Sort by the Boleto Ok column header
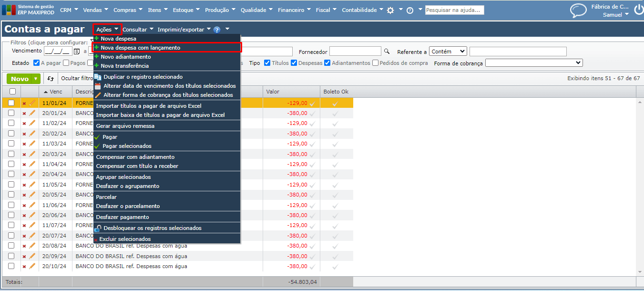The height and width of the screenshot is (291, 644). 336,92
